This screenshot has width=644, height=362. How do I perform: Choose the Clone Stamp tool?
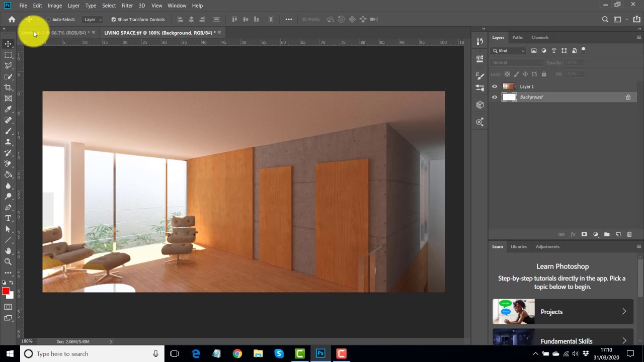point(8,142)
